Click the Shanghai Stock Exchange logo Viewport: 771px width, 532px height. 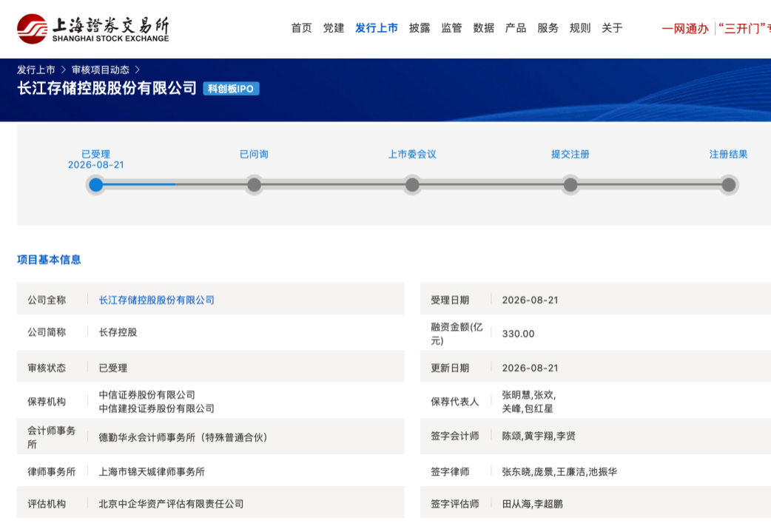[x=93, y=29]
